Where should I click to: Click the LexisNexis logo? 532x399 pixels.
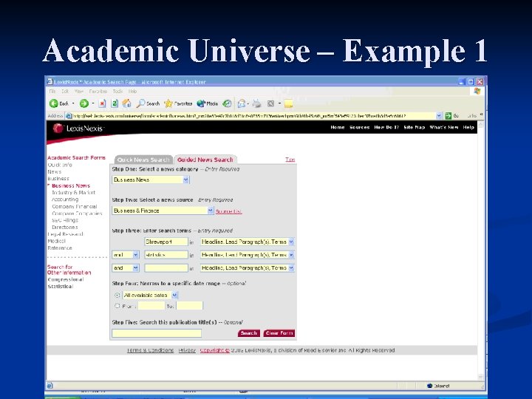click(x=78, y=129)
